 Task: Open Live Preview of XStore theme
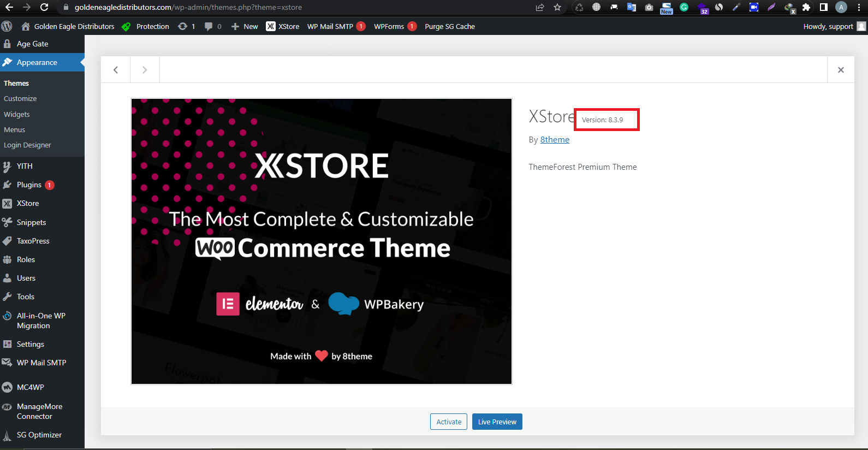coord(497,422)
